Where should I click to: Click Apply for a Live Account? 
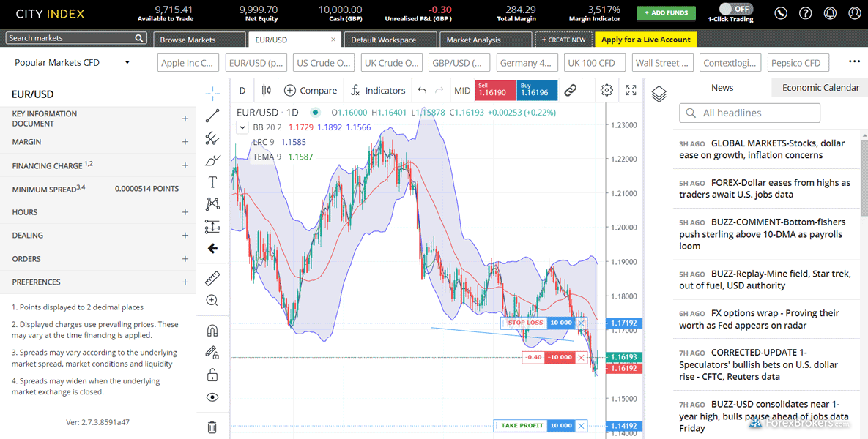645,40
